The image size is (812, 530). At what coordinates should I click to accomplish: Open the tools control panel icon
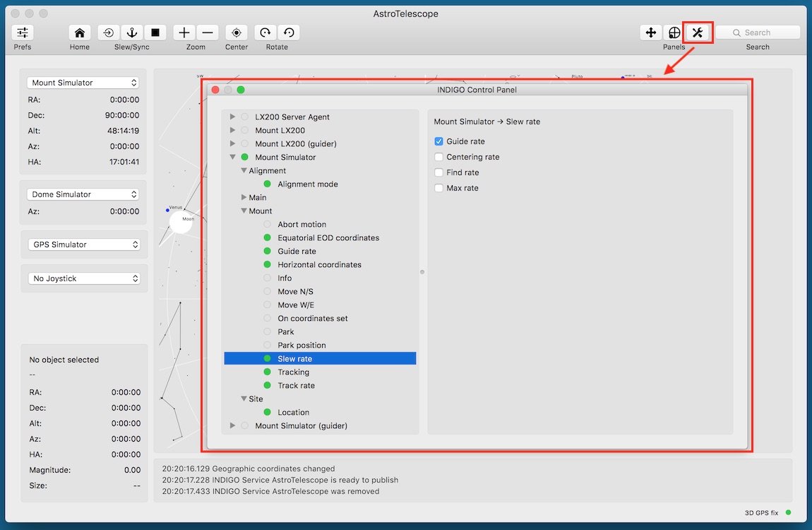698,33
